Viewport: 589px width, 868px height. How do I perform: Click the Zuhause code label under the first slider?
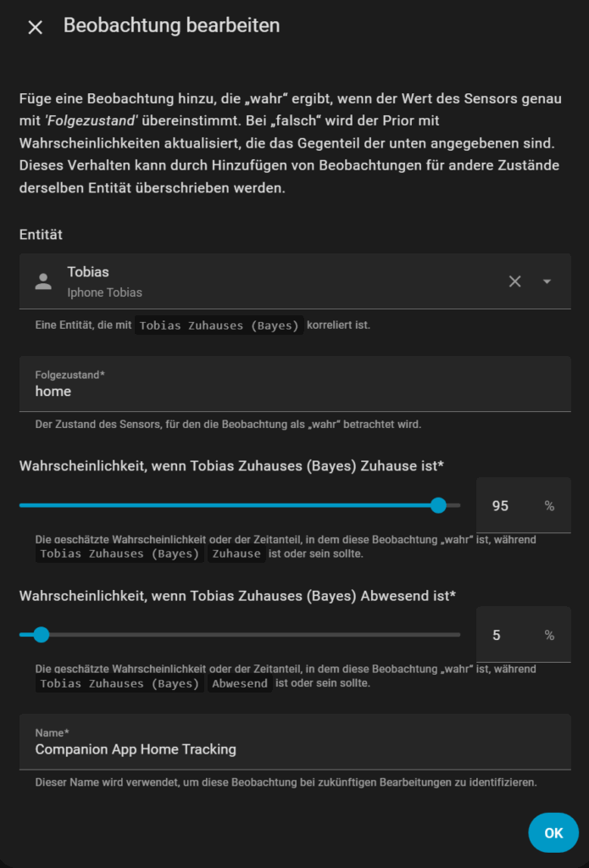(x=236, y=554)
